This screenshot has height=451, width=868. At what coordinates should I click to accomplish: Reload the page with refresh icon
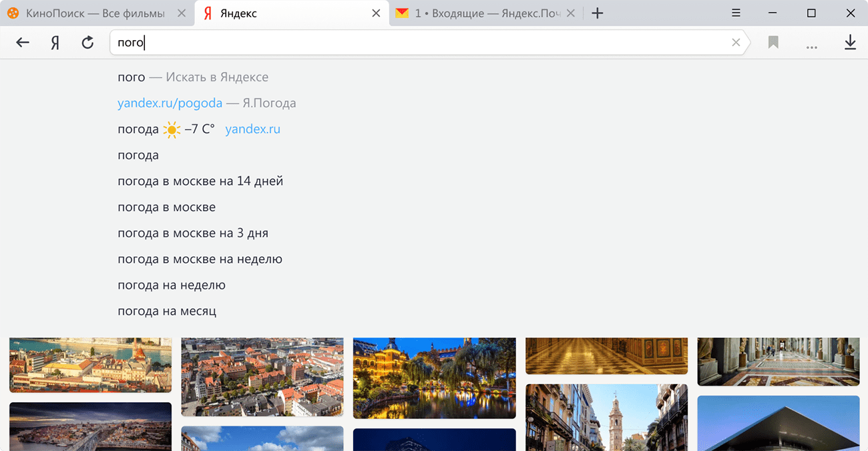(x=87, y=43)
